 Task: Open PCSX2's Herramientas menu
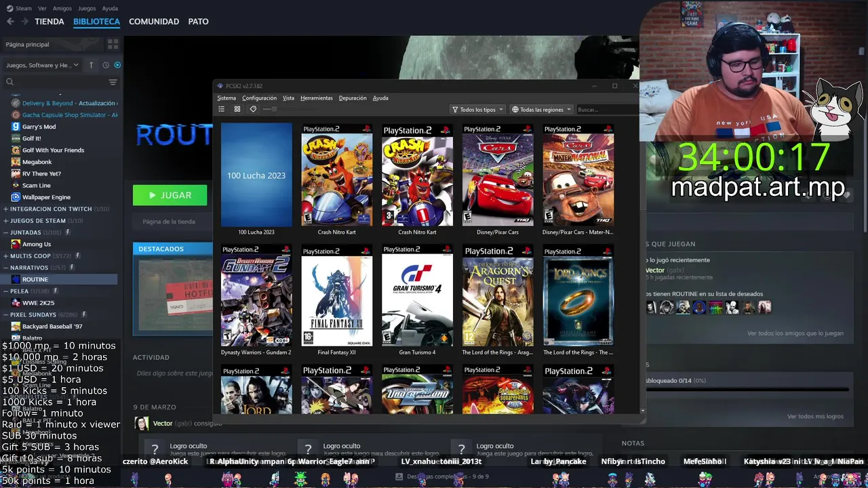pos(317,98)
